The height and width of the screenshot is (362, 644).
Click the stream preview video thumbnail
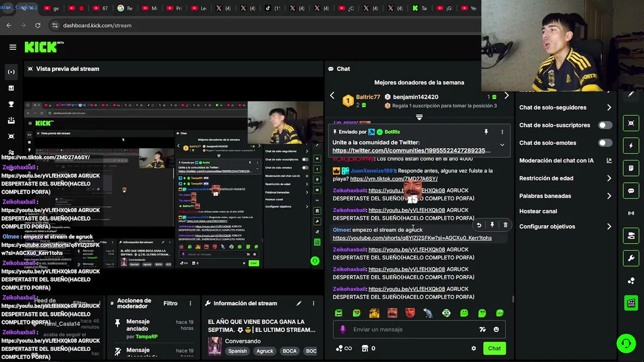point(174,184)
